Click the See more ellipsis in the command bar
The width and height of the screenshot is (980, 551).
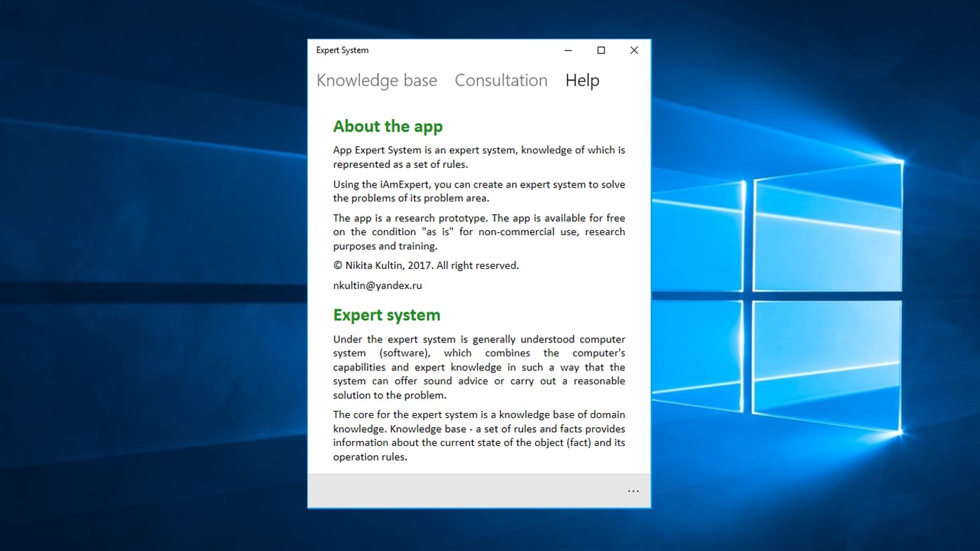633,491
